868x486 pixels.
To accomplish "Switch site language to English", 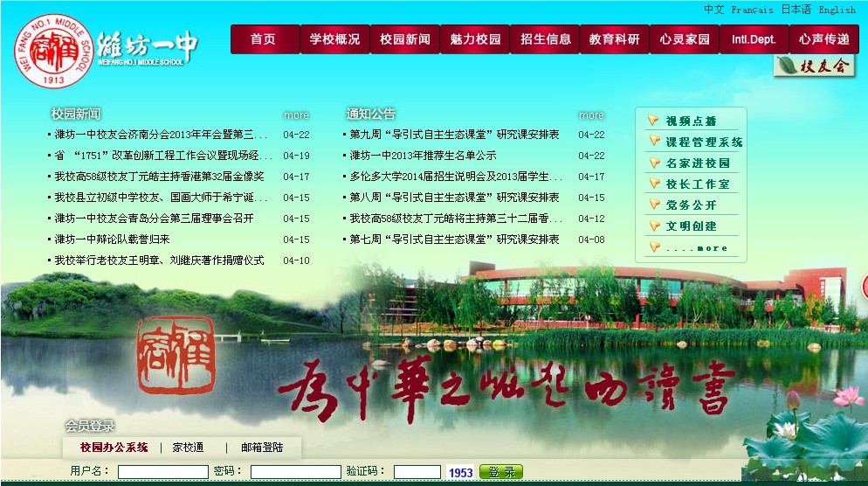I will click(837, 10).
